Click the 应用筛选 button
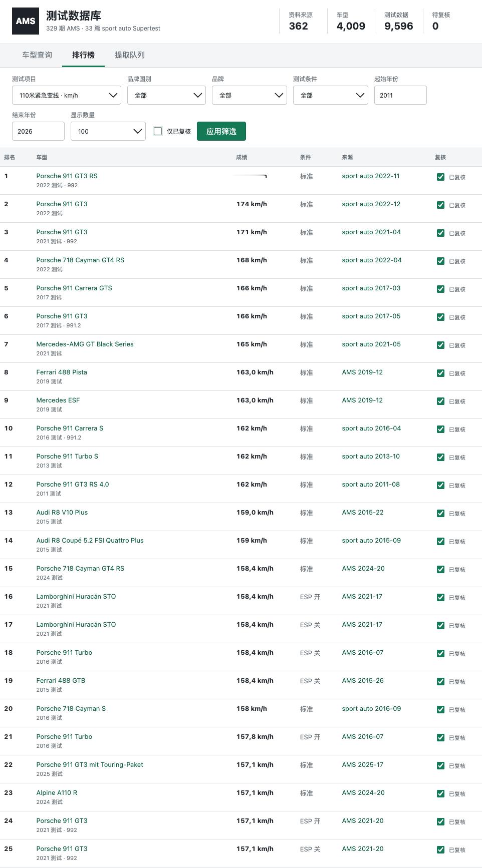482x868 pixels. click(221, 131)
